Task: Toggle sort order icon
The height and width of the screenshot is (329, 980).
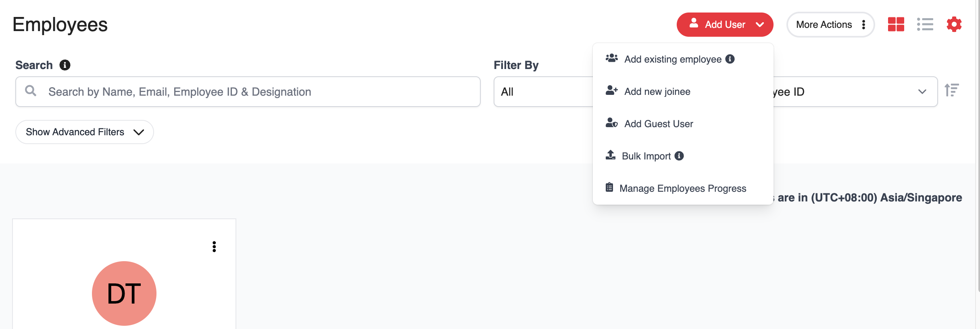Action: click(x=951, y=90)
